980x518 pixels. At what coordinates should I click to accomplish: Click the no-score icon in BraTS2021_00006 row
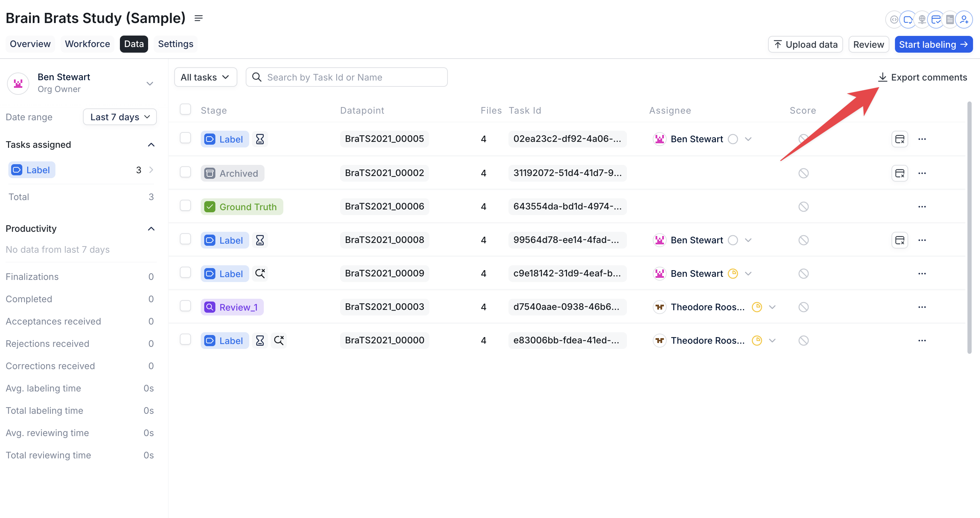pos(803,207)
